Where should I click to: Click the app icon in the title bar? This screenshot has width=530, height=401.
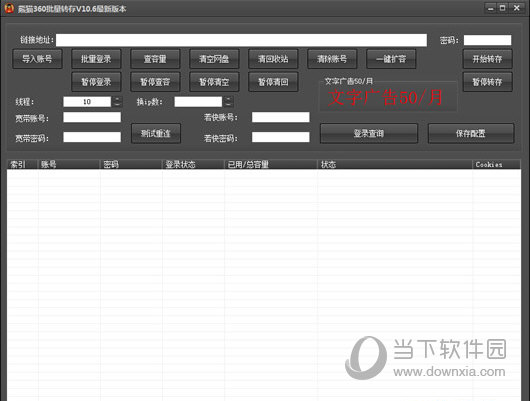[9, 8]
